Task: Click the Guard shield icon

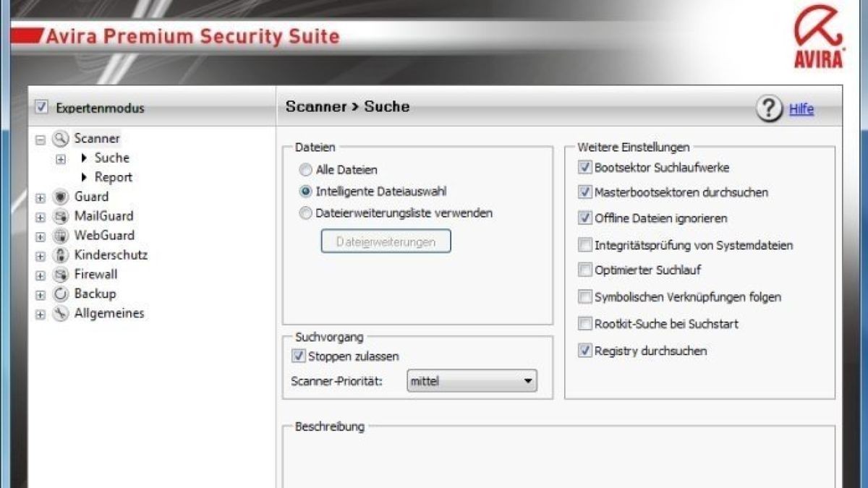Action: pos(61,197)
